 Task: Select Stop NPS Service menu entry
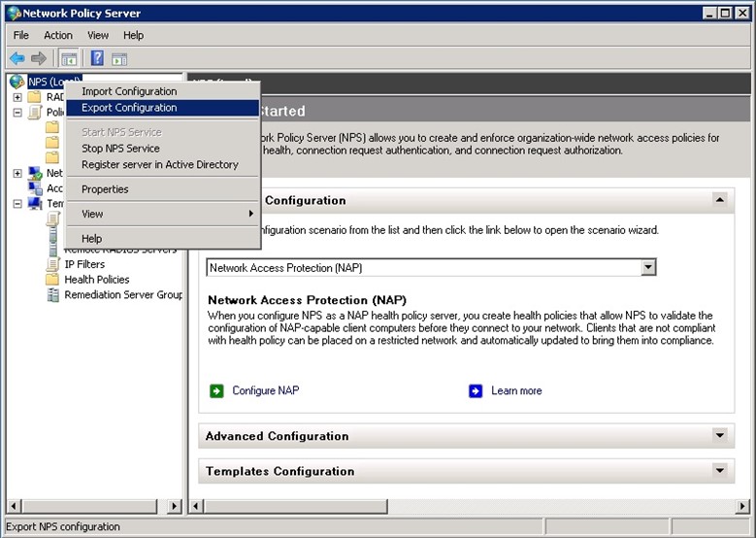tap(163, 149)
